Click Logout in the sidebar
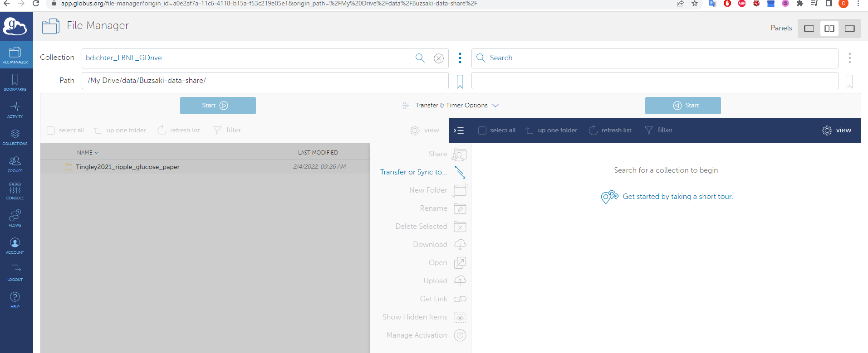Screen dimensions: 868x353 point(15,273)
